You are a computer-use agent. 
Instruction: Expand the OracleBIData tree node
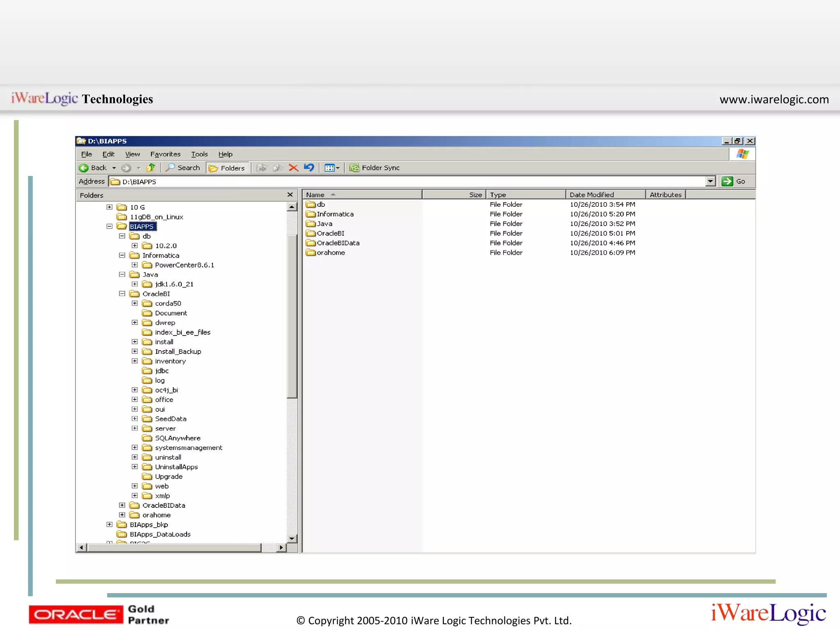122,505
